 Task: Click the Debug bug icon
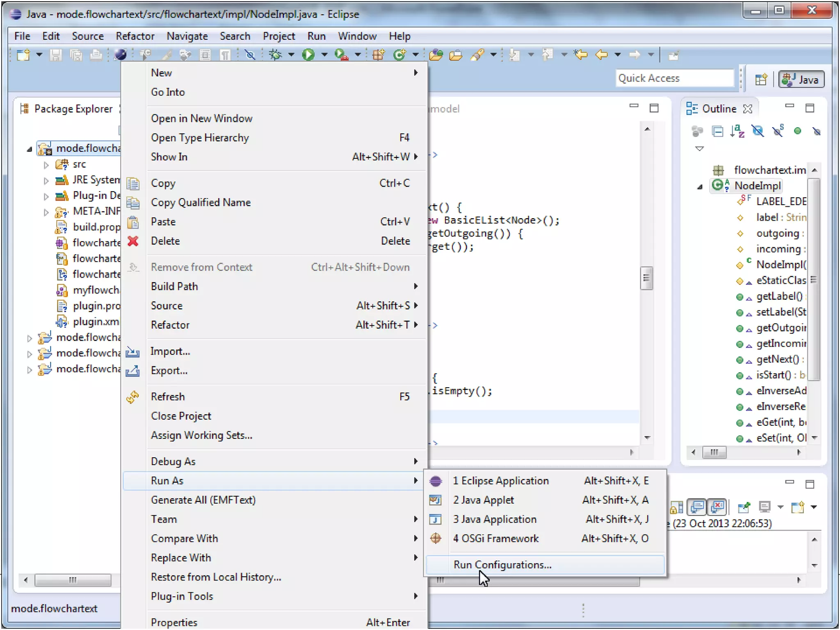tap(276, 55)
